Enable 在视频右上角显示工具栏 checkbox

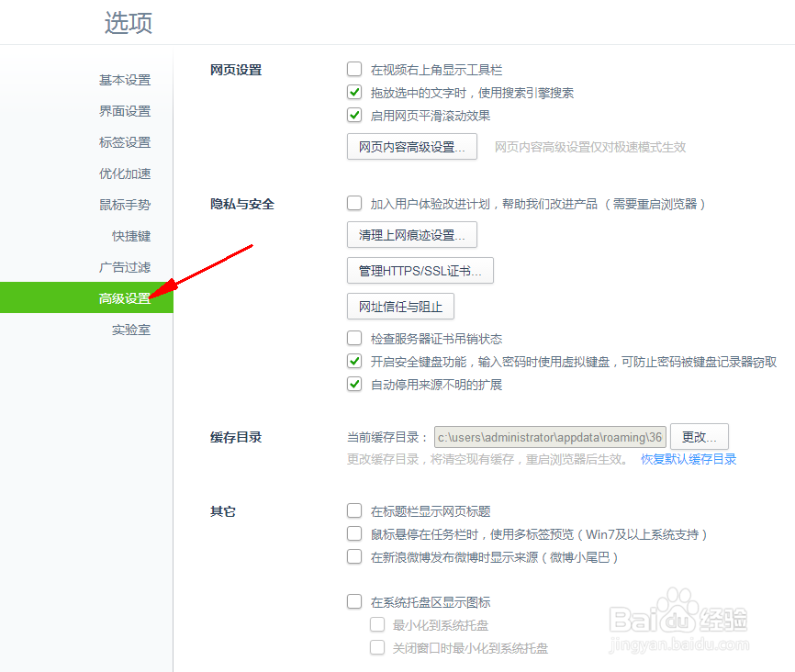[354, 69]
